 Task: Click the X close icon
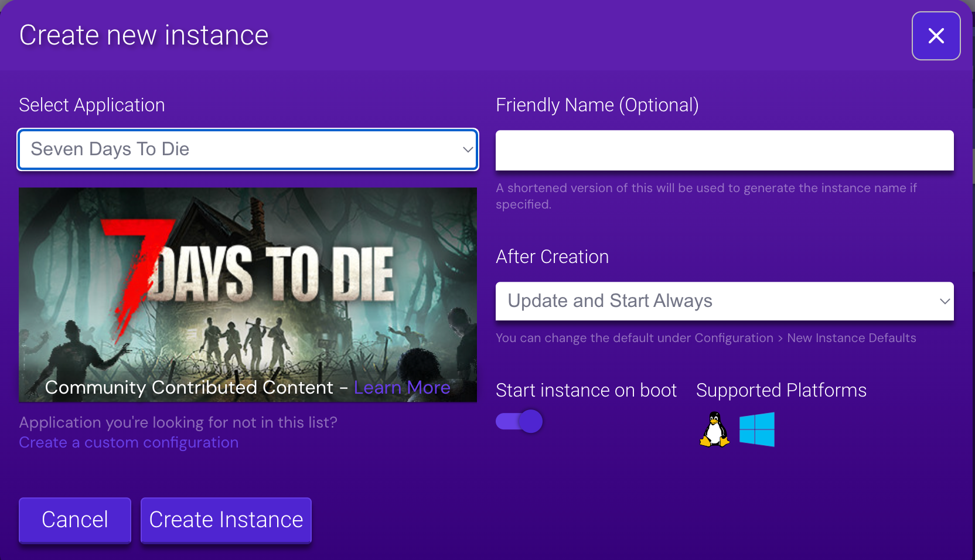(x=936, y=36)
